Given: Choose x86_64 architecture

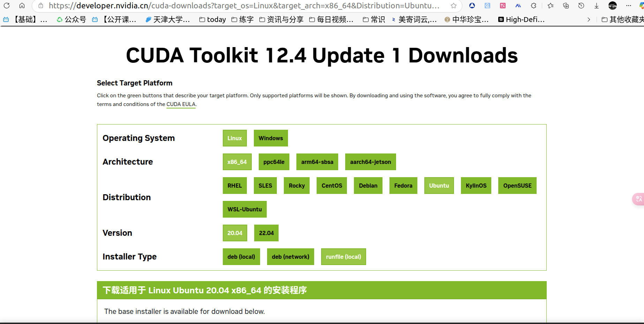Looking at the screenshot, I should point(237,162).
